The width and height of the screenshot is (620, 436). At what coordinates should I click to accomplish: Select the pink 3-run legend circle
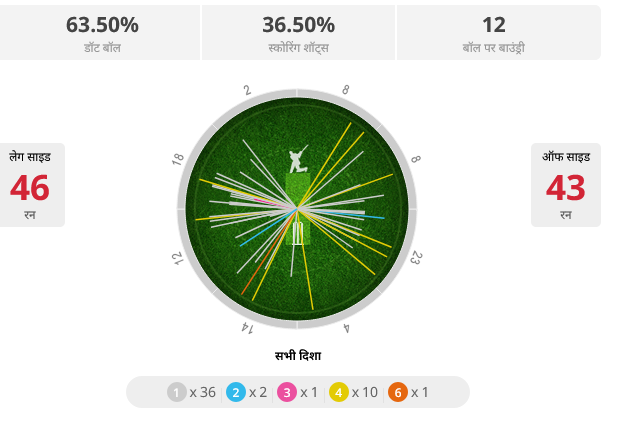click(x=287, y=392)
